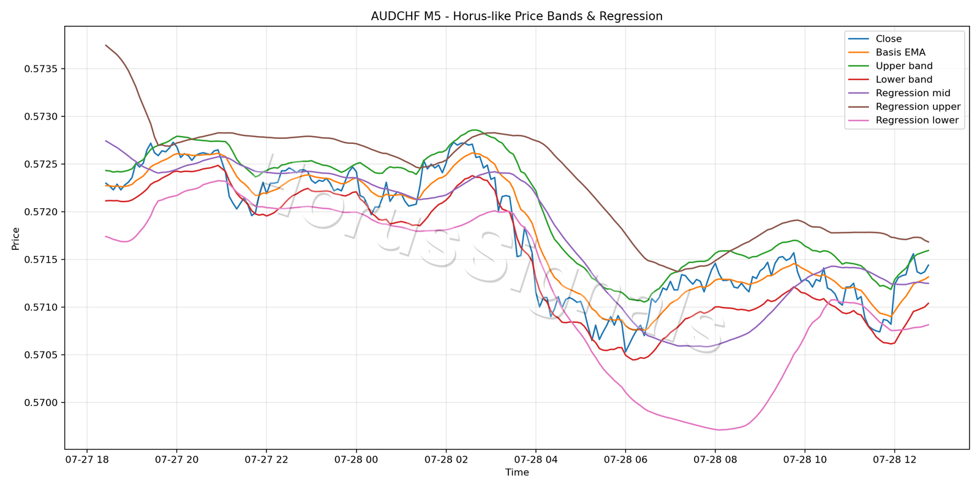The image size is (980, 490).
Task: Click the pink line swatch beside Regression lower
Action: 859,120
